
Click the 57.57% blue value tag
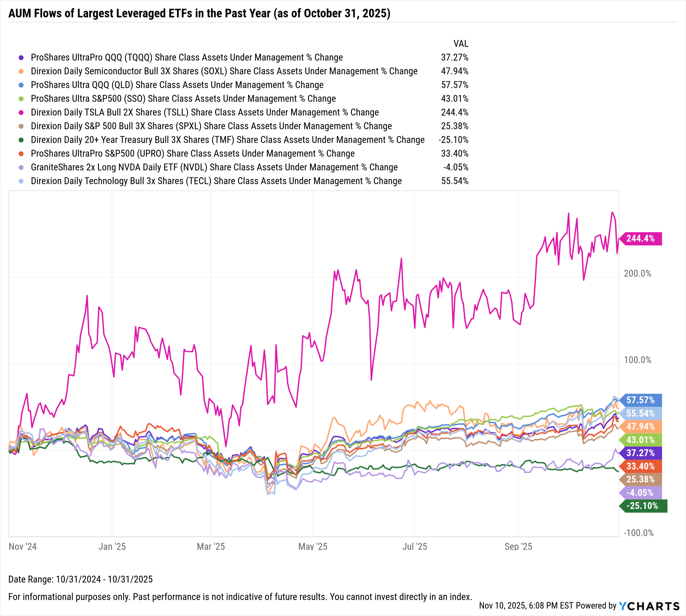point(640,400)
